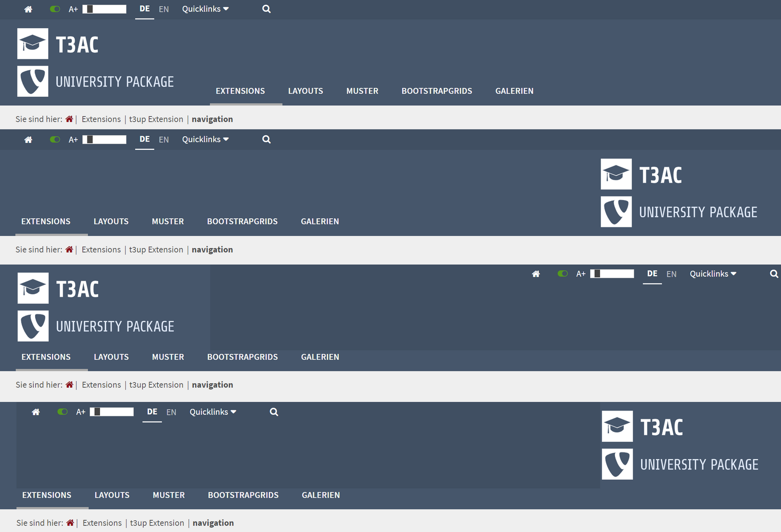Image resolution: width=781 pixels, height=532 pixels.
Task: Open LAYOUTS menu in the topmost header
Action: tap(306, 91)
